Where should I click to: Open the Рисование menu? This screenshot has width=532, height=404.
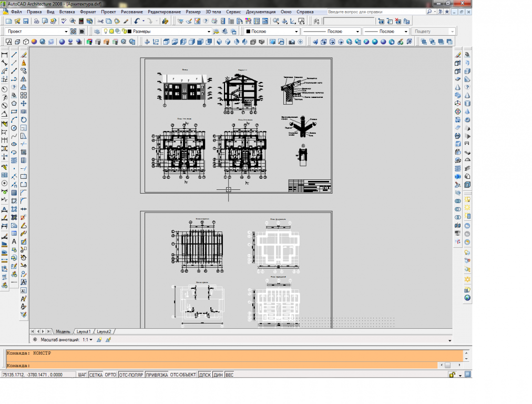pos(131,12)
